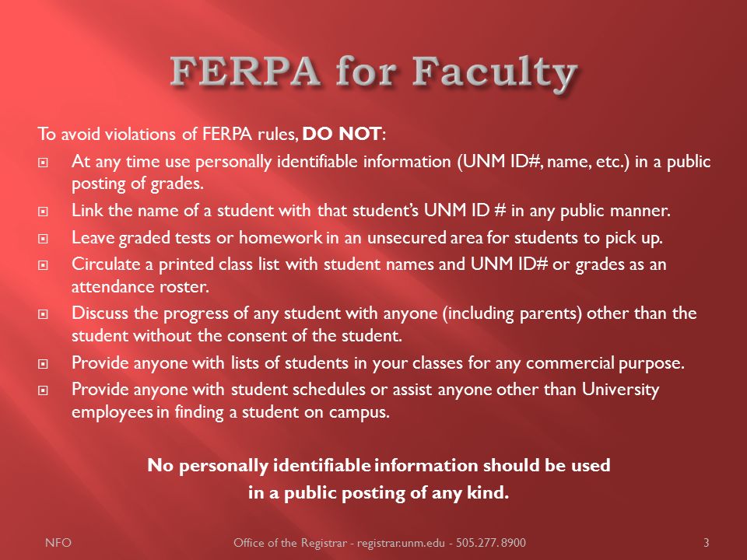747x560 pixels.
Task: Click the bold DO NOT text
Action: point(342,134)
